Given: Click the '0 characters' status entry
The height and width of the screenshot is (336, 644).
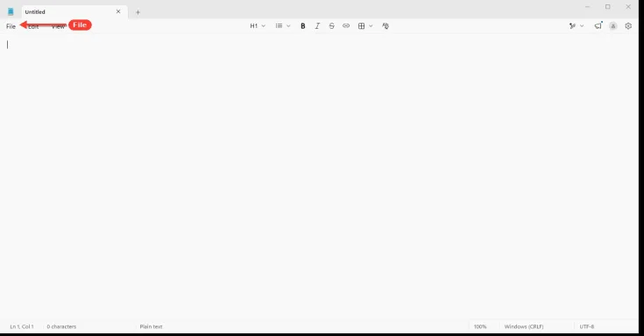Looking at the screenshot, I should click(61, 326).
